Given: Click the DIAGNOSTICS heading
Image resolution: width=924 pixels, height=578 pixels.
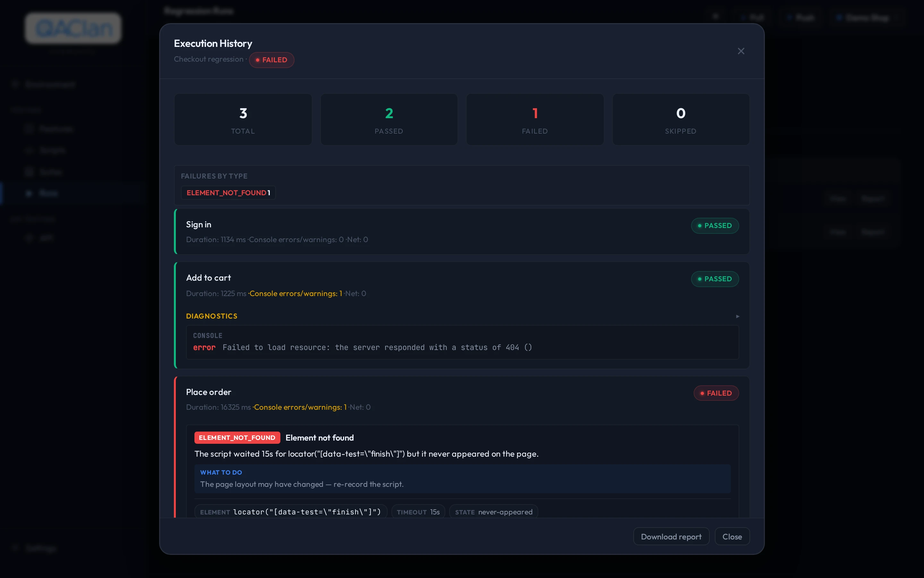Looking at the screenshot, I should (211, 316).
